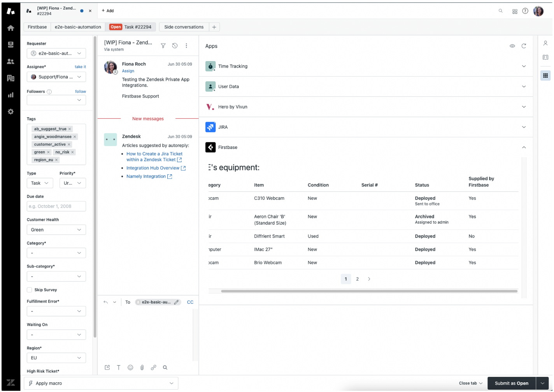This screenshot has height=392, width=554.
Task: Open the Requester dropdown
Action: coord(56,53)
